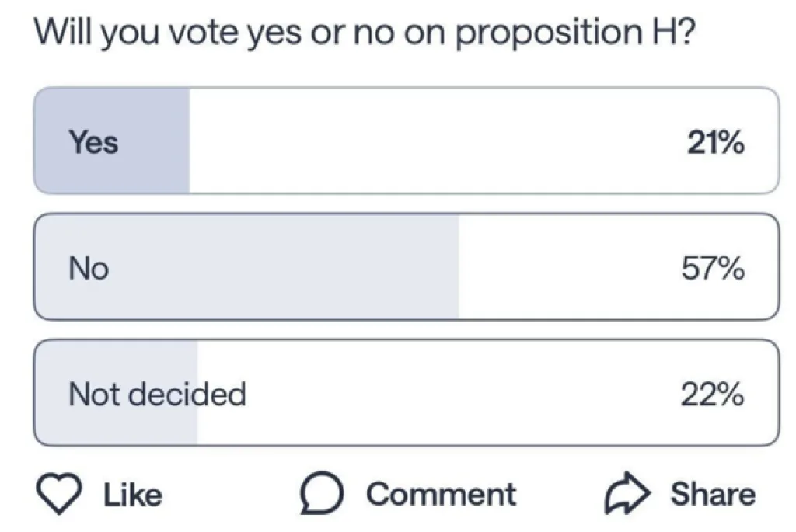Click the bold "Yes" answer label text
The height and width of the screenshot is (532, 796).
pos(93,142)
